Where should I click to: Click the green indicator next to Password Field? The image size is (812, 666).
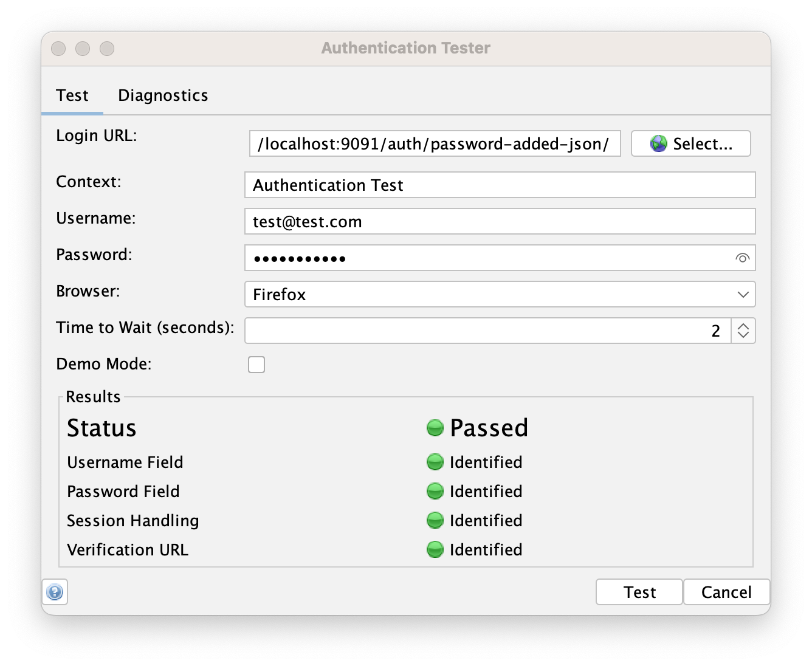pos(435,492)
